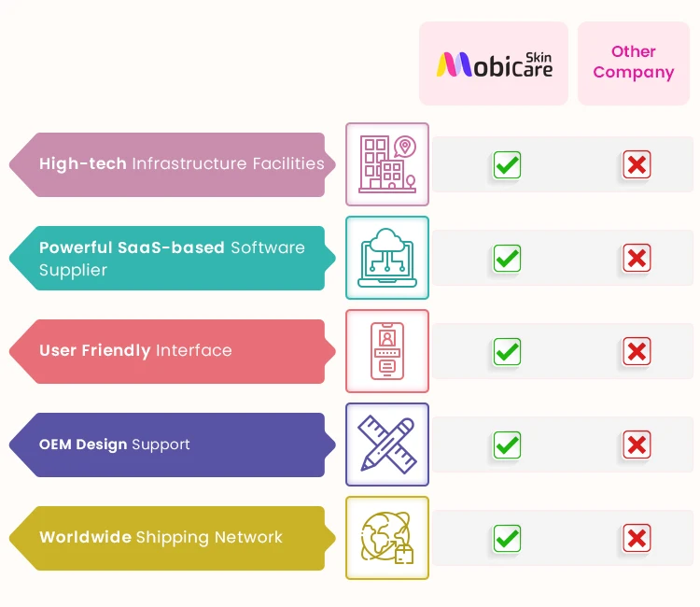Viewport: 700px width, 607px height.
Task: Select the Other Company column header
Action: coord(634,63)
